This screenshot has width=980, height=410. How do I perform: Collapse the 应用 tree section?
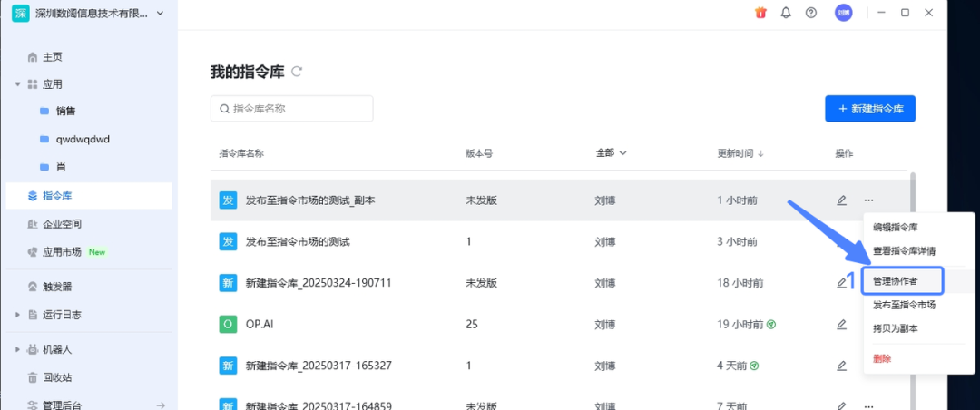point(17,83)
